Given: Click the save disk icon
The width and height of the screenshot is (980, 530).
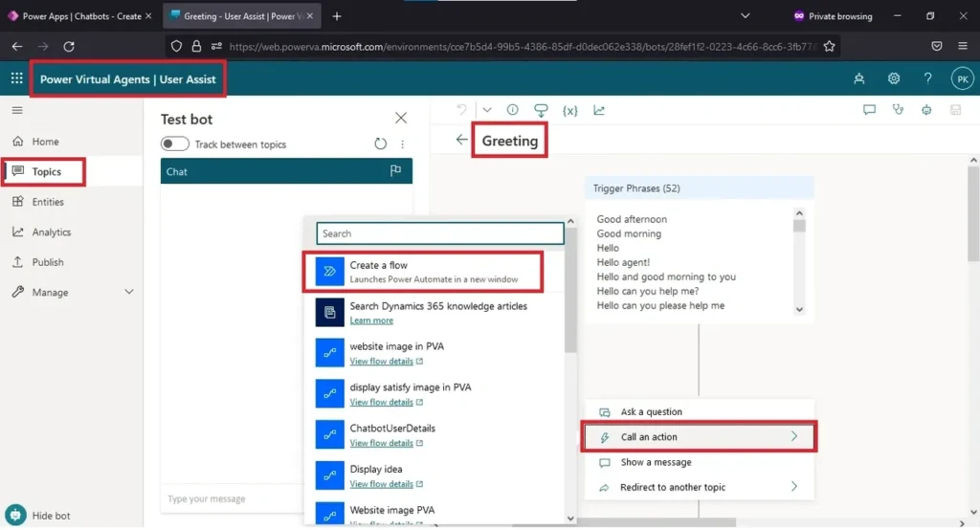Looking at the screenshot, I should (955, 110).
